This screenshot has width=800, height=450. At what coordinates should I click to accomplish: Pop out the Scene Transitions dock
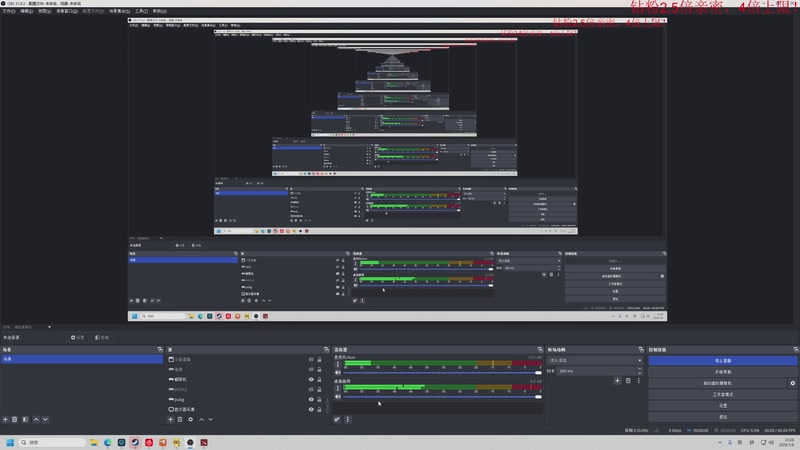(x=641, y=349)
